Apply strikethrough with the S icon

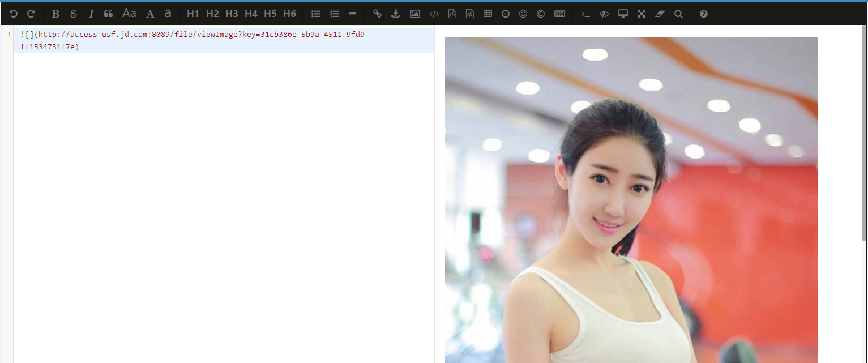pos(74,14)
